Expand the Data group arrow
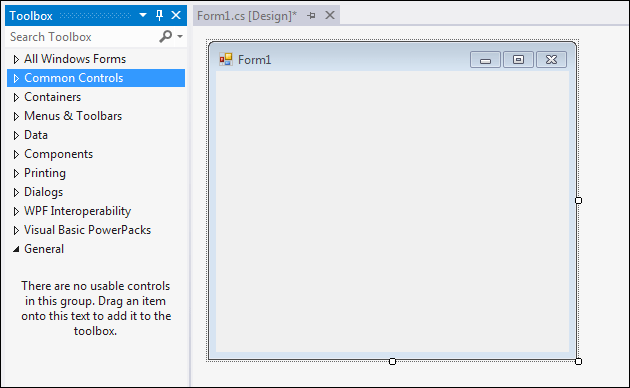 (x=16, y=135)
